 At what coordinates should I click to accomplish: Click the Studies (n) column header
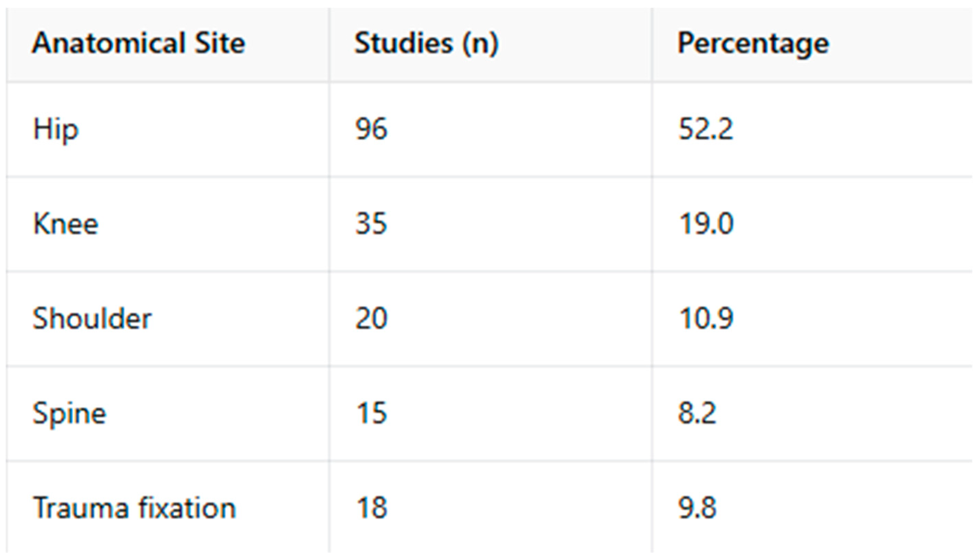(x=426, y=43)
